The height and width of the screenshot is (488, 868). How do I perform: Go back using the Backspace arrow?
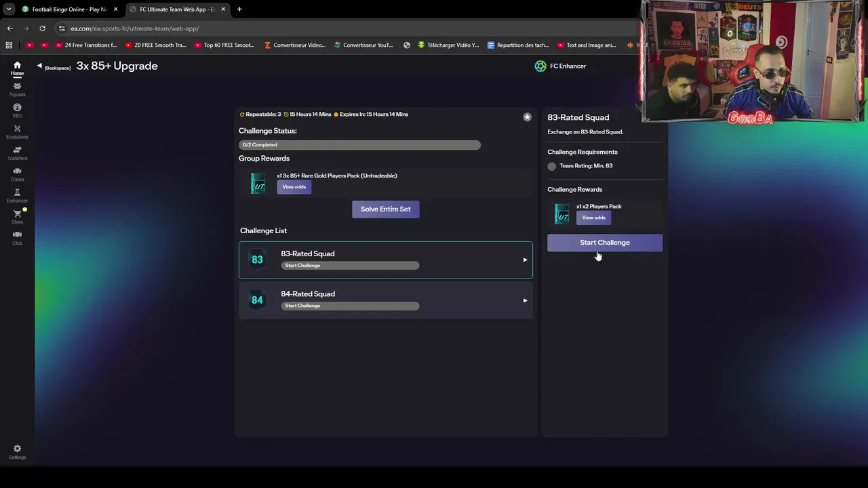pyautogui.click(x=39, y=66)
